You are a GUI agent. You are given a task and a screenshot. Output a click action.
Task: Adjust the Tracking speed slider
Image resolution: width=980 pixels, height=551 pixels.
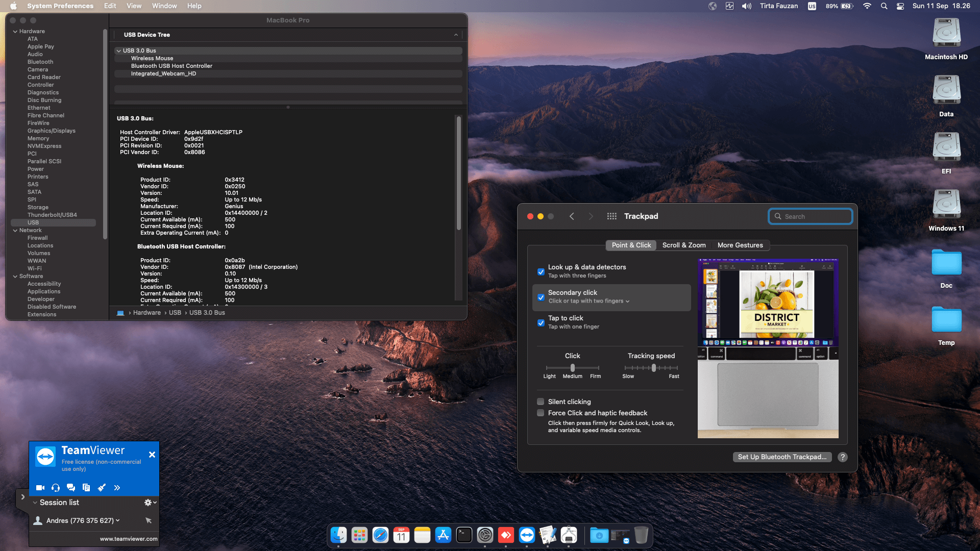(654, 368)
